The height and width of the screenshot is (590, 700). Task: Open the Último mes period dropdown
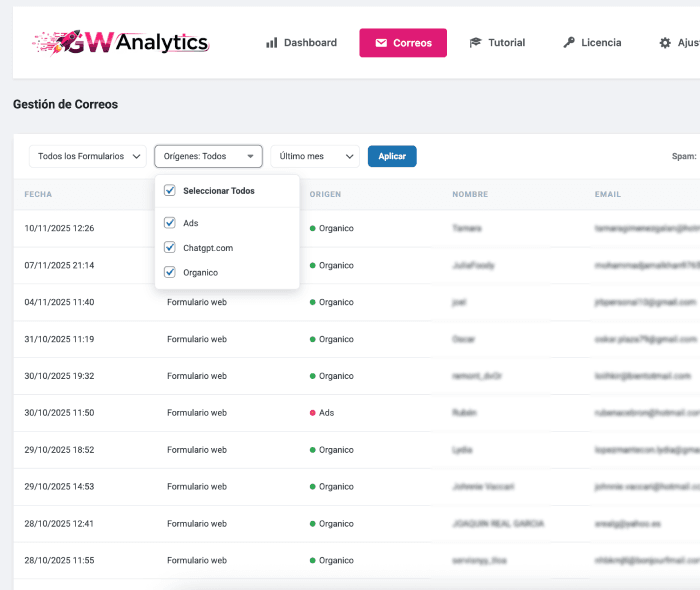(315, 156)
